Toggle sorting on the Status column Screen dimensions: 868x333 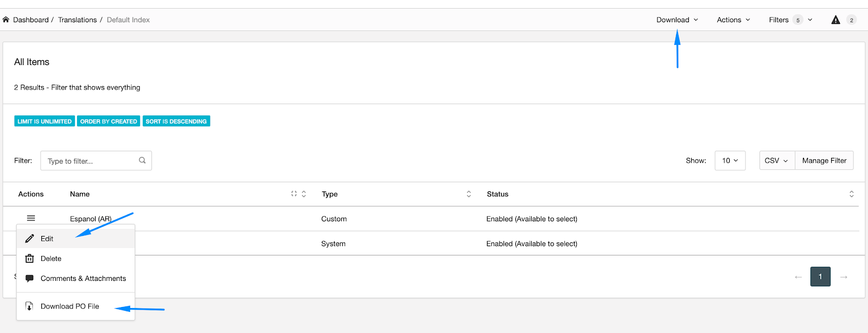click(x=851, y=194)
